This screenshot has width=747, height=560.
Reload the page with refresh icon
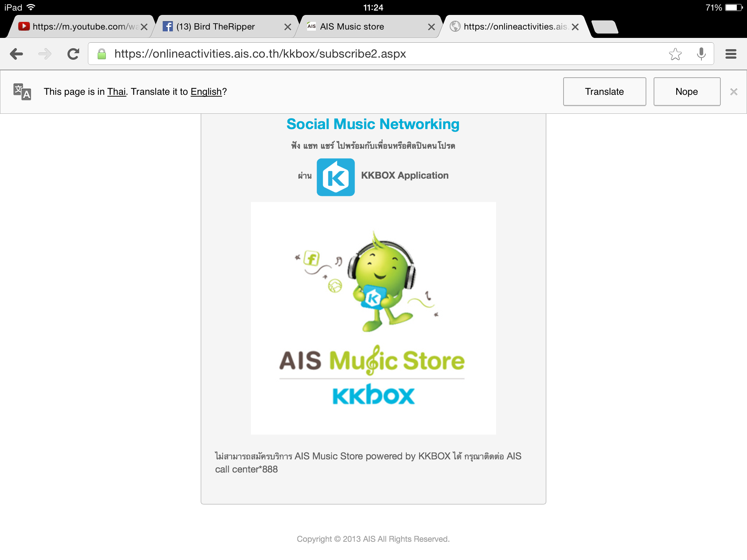pos(73,54)
